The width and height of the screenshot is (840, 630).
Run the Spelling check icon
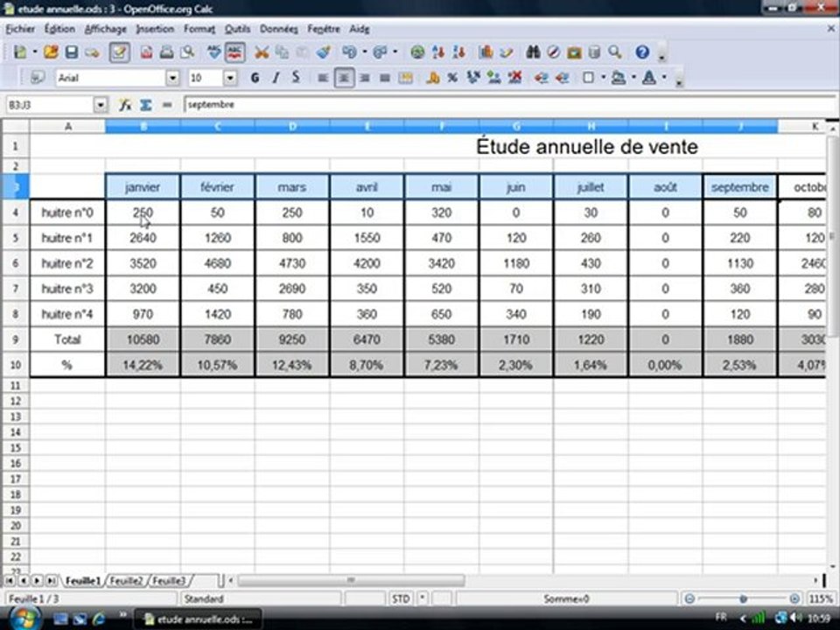[x=213, y=52]
